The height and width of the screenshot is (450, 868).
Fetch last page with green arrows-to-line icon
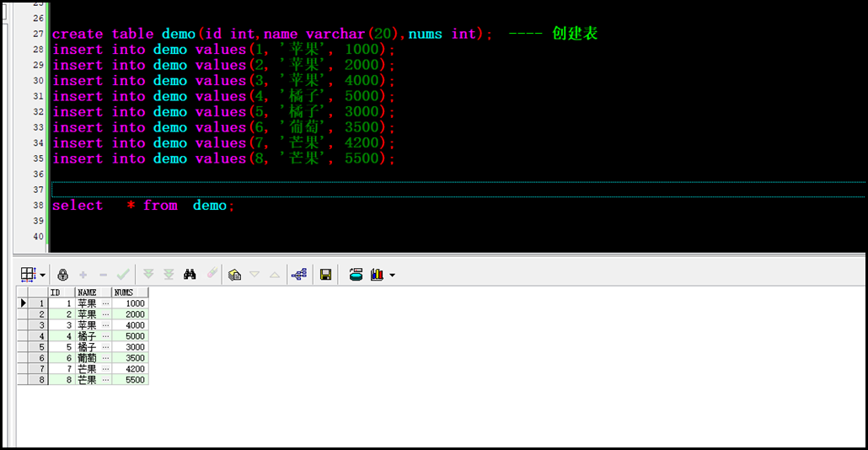pos(169,275)
